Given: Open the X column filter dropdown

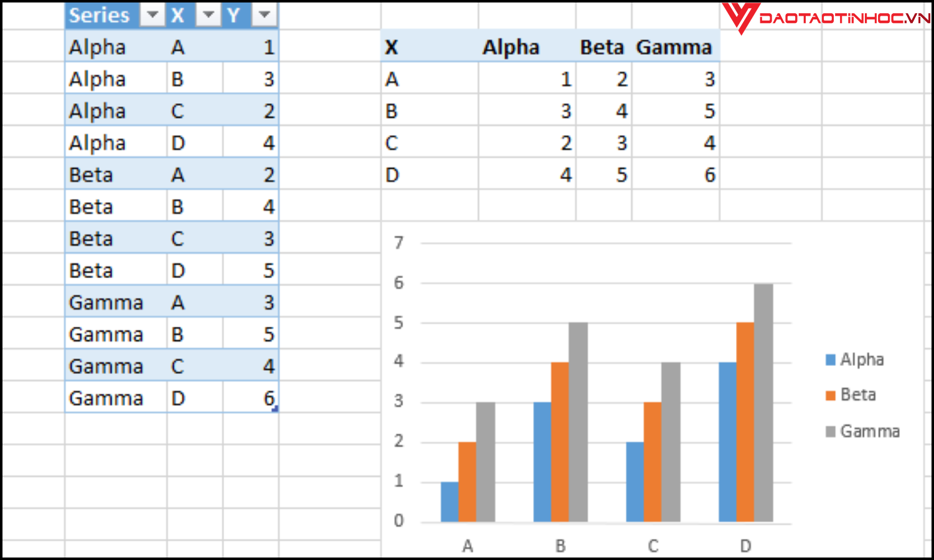Looking at the screenshot, I should click(209, 15).
